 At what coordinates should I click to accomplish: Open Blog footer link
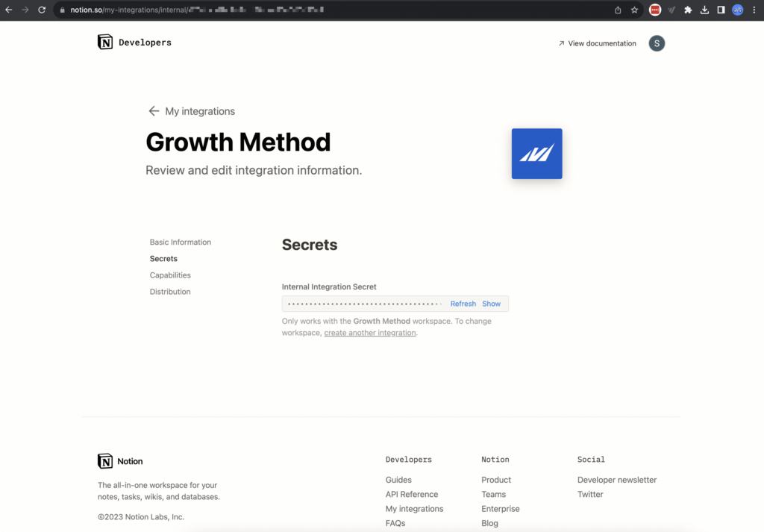pos(489,523)
